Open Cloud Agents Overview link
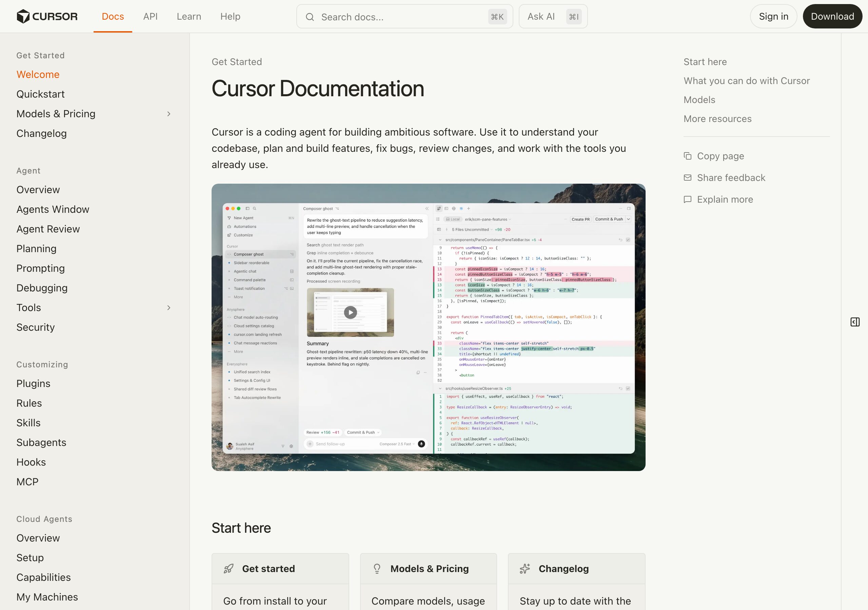Screen dimensions: 868x610 click(x=38, y=538)
